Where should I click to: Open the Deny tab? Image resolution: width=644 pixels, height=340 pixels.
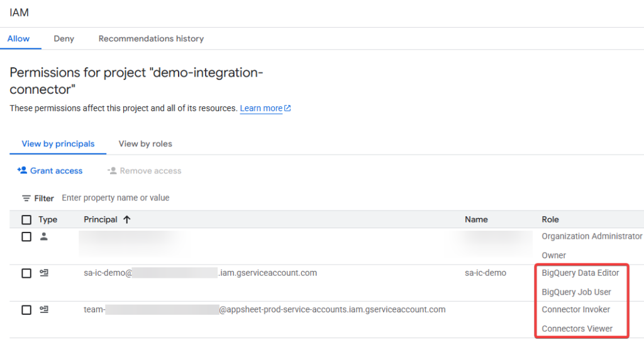point(64,38)
